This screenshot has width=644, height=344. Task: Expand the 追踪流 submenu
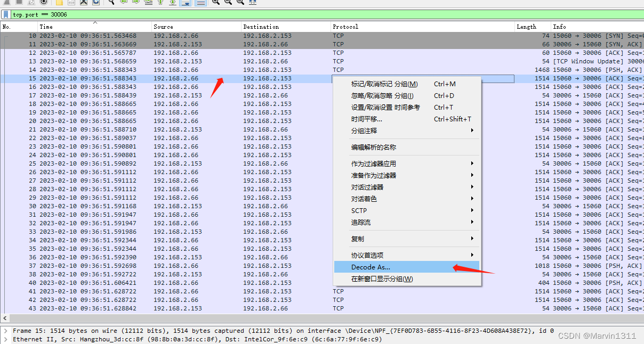click(x=407, y=222)
